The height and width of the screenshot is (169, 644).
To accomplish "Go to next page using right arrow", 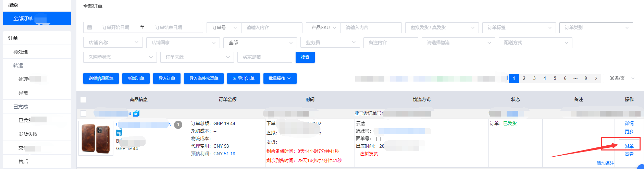I will click(x=596, y=79).
